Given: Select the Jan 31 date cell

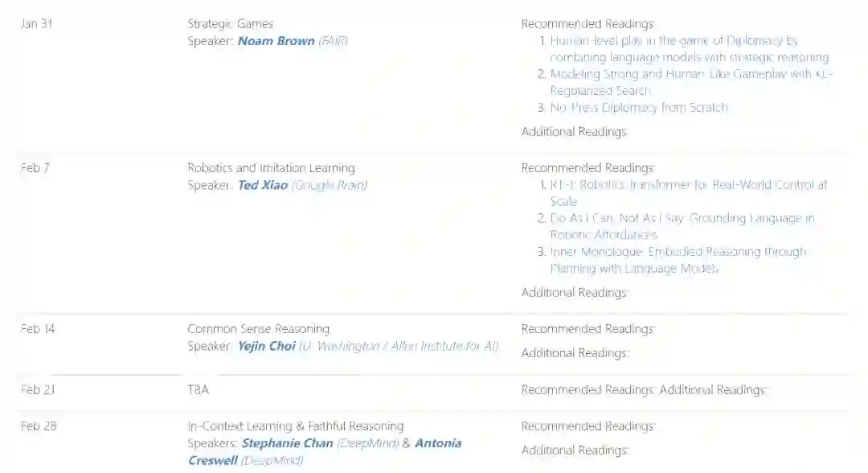Looking at the screenshot, I should (36, 24).
